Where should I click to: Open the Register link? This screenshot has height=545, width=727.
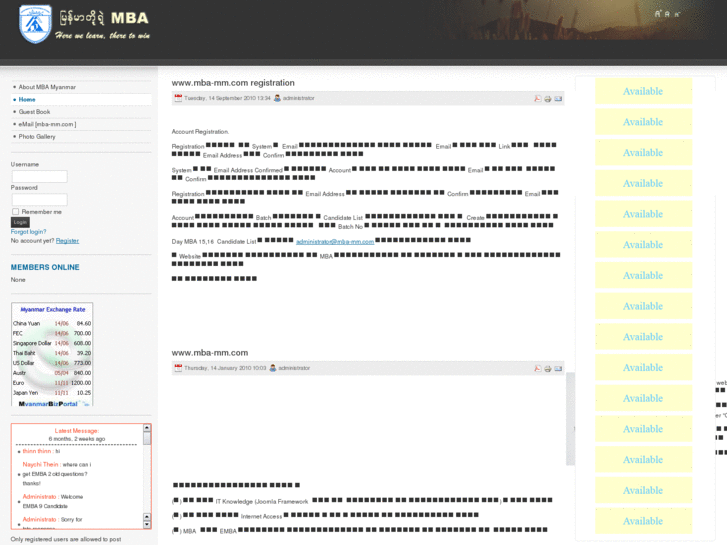(x=67, y=241)
